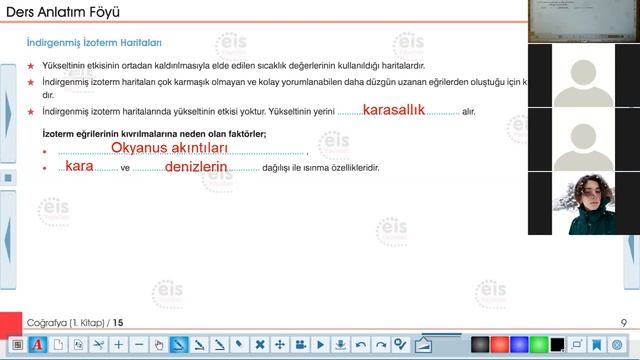Click the red answer 'Okyanus akıntıları'
This screenshot has height=360, width=640.
(169, 147)
